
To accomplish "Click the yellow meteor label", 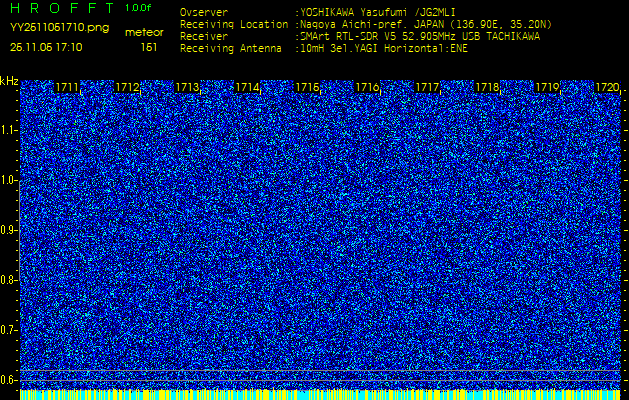I will click(x=144, y=32).
